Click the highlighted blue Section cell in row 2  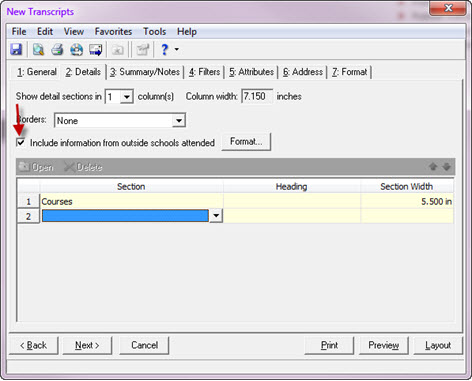pyautogui.click(x=125, y=216)
